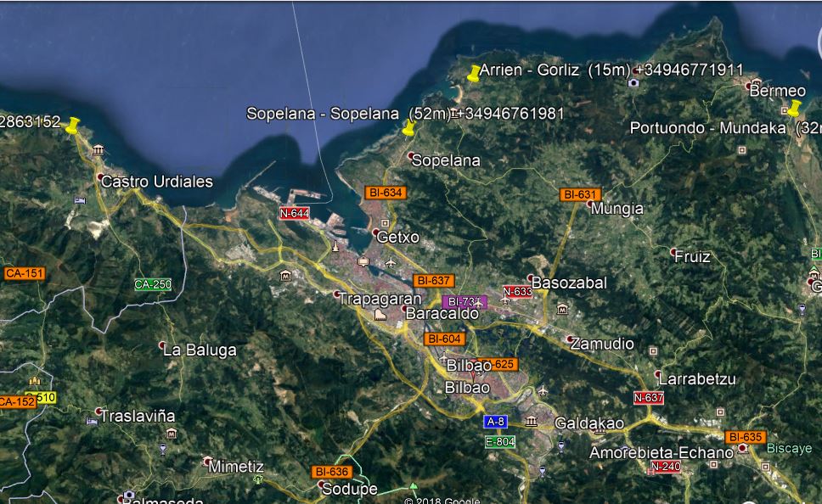This screenshot has width=822, height=504.
Task: Select the piano icon below Trapagaran
Action: tap(381, 314)
